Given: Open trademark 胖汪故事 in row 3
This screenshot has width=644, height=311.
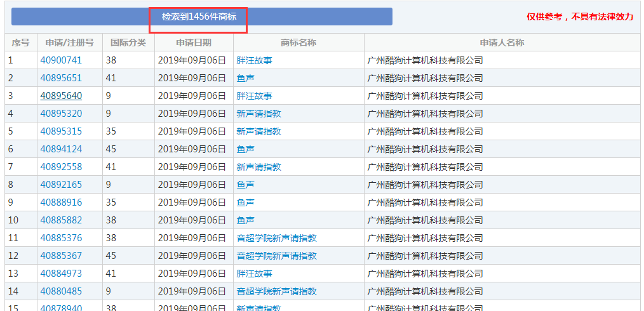Looking at the screenshot, I should point(254,96).
